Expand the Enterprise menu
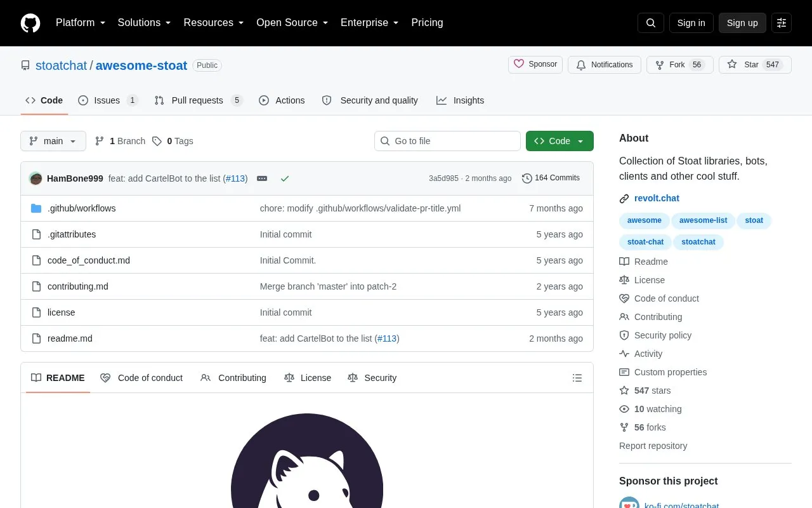The width and height of the screenshot is (812, 508). (x=370, y=23)
